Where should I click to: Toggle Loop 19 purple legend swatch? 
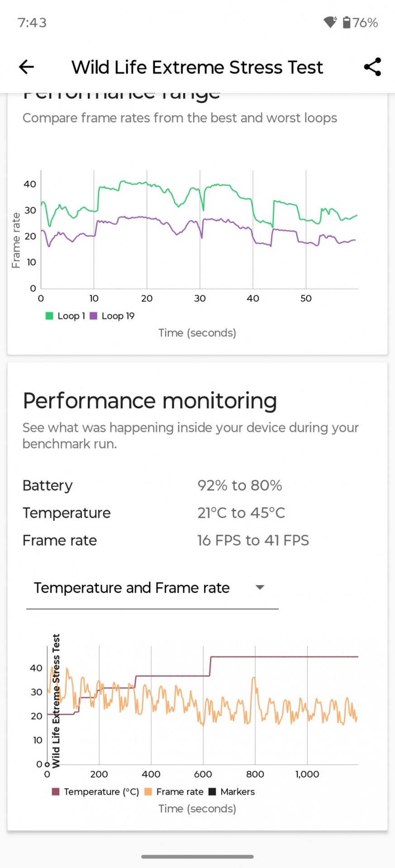click(94, 316)
